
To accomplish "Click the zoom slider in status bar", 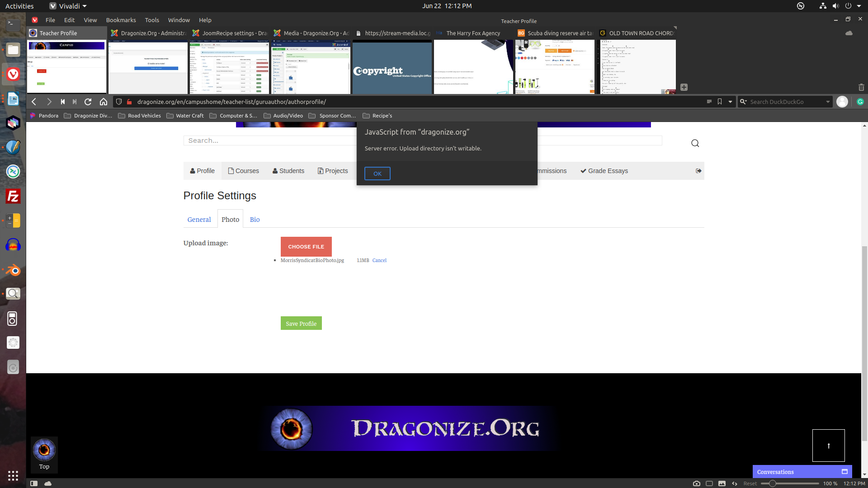I will (773, 483).
